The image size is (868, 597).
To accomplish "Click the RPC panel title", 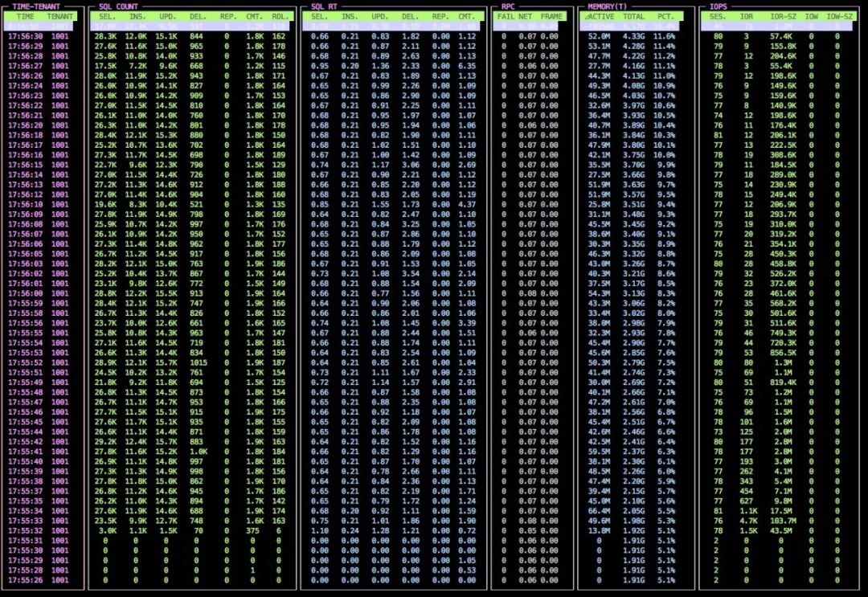I will 508,6.
